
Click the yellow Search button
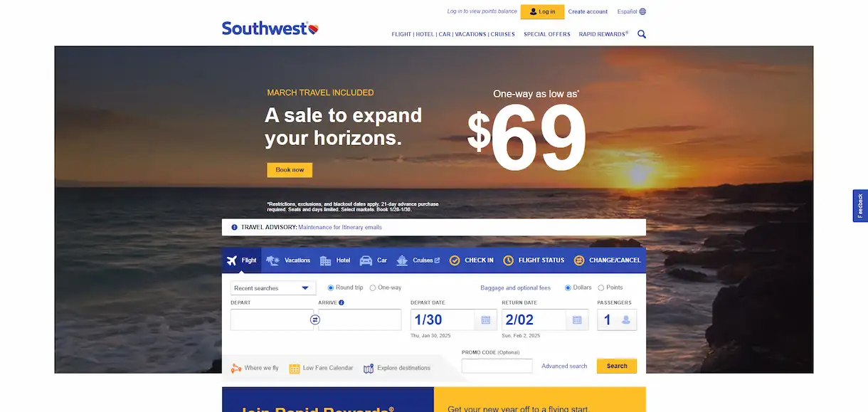(617, 366)
